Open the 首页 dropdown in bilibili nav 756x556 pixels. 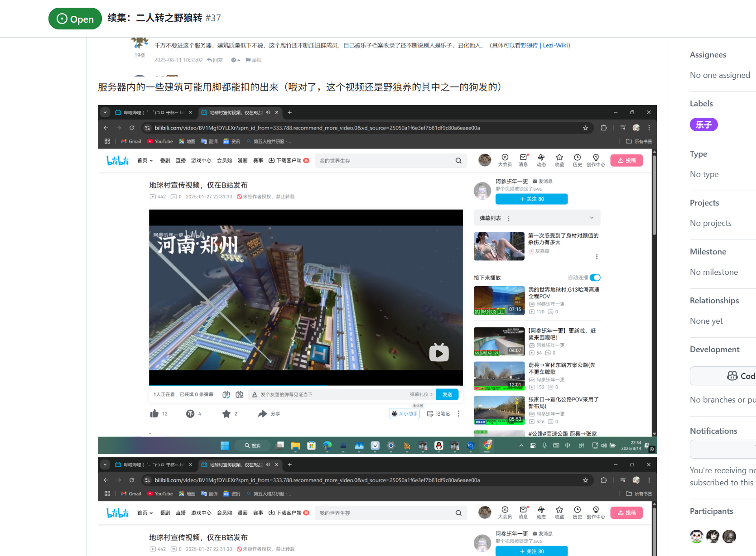145,161
